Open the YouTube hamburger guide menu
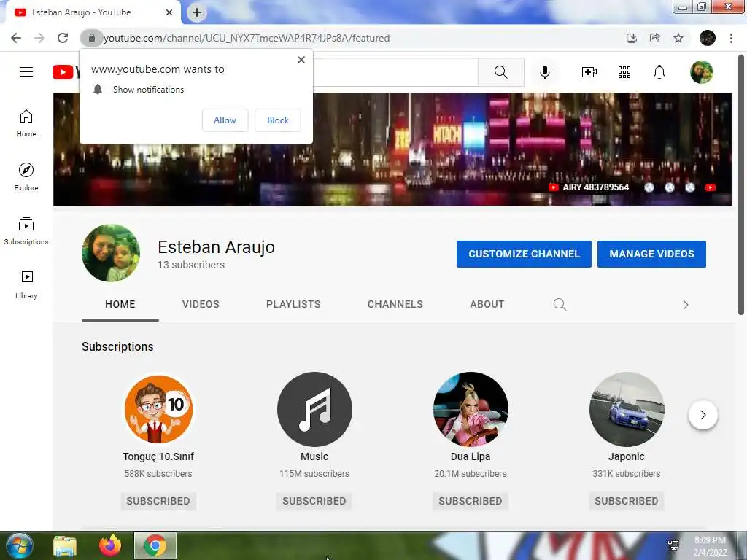747x560 pixels. pos(26,72)
